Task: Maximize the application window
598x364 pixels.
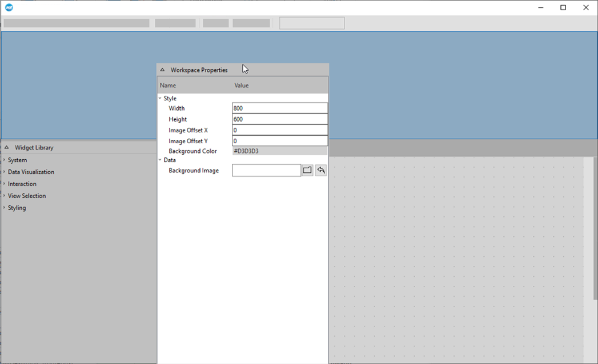Action: (x=563, y=7)
